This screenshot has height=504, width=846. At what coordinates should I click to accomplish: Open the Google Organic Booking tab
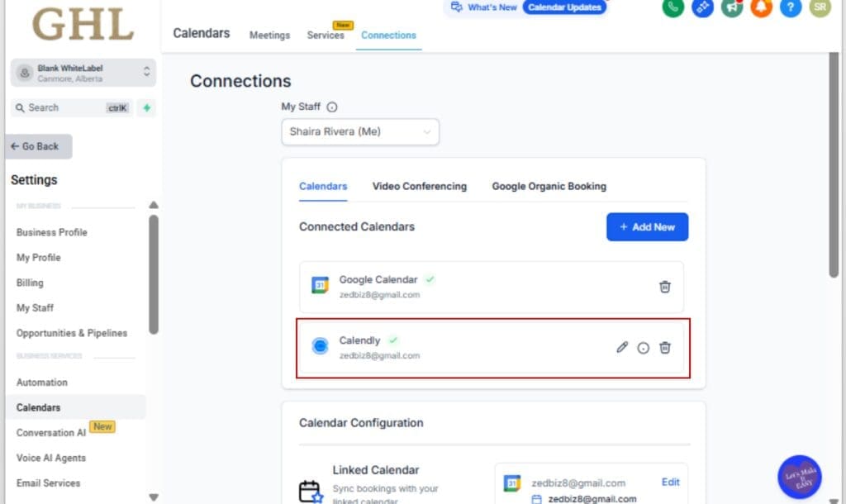(x=549, y=186)
